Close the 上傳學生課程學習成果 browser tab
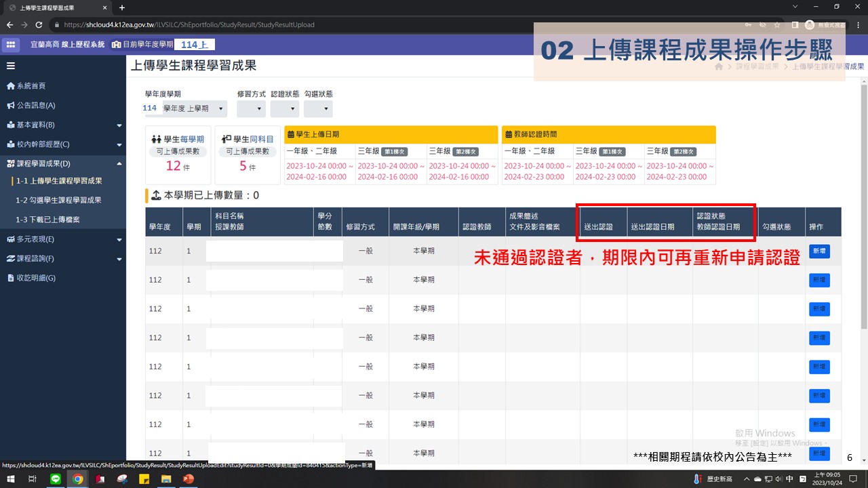The height and width of the screenshot is (488, 868). pos(105,7)
